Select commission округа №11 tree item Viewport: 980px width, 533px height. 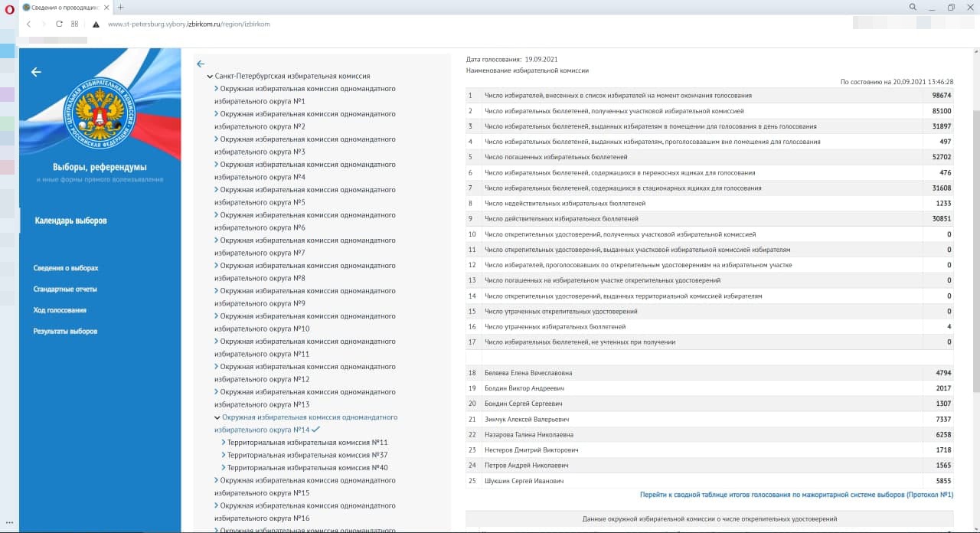pos(305,348)
